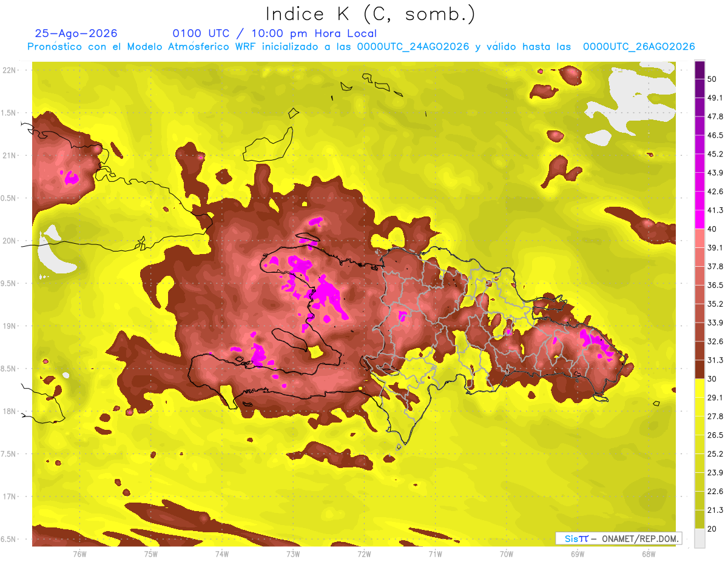
Task: Click the "46.5" colorbar value
Action: coord(715,135)
